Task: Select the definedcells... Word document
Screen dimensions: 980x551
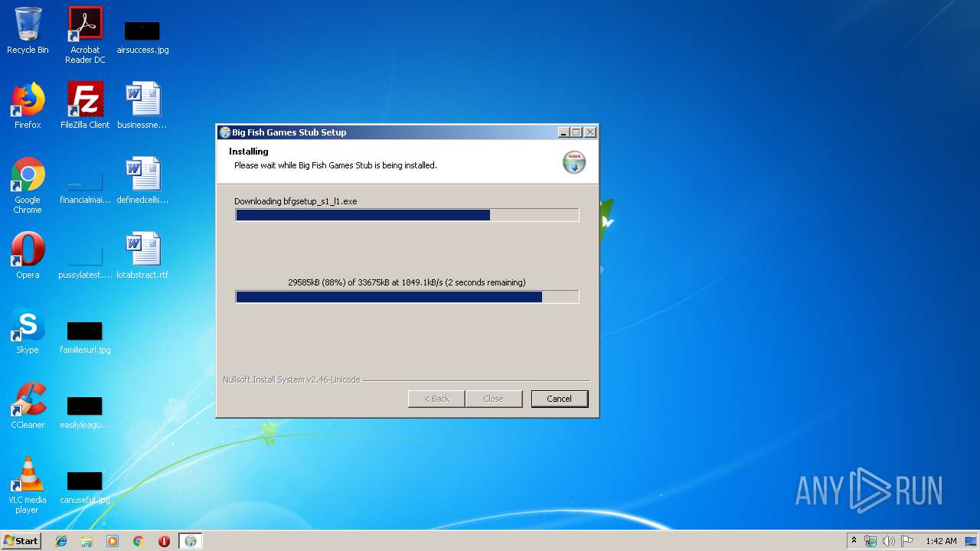Action: [142, 181]
